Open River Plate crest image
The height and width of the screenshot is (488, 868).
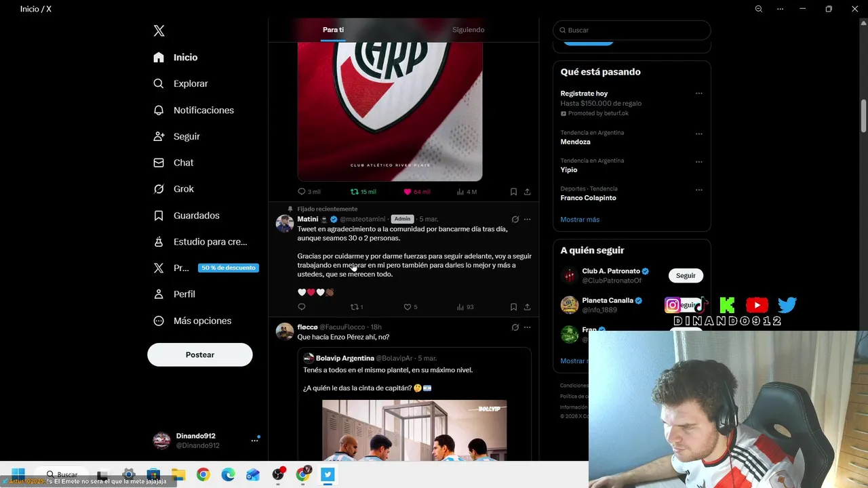click(x=390, y=111)
